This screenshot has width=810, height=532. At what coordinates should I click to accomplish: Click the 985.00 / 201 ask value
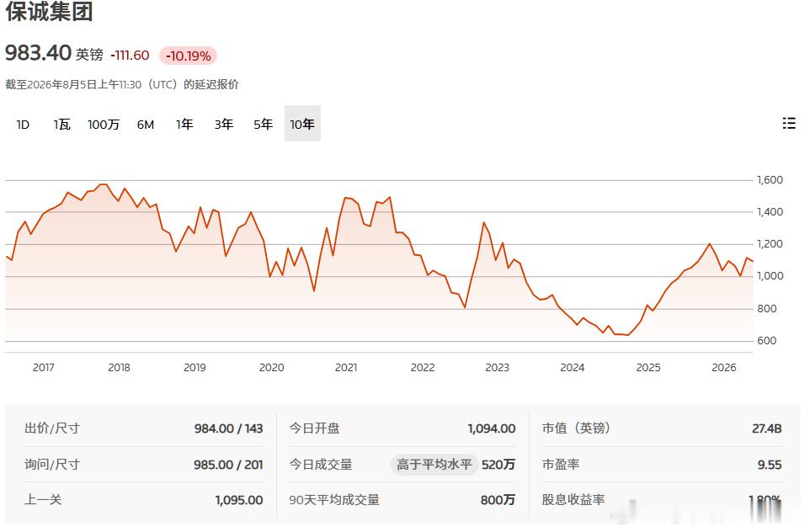pyautogui.click(x=228, y=465)
